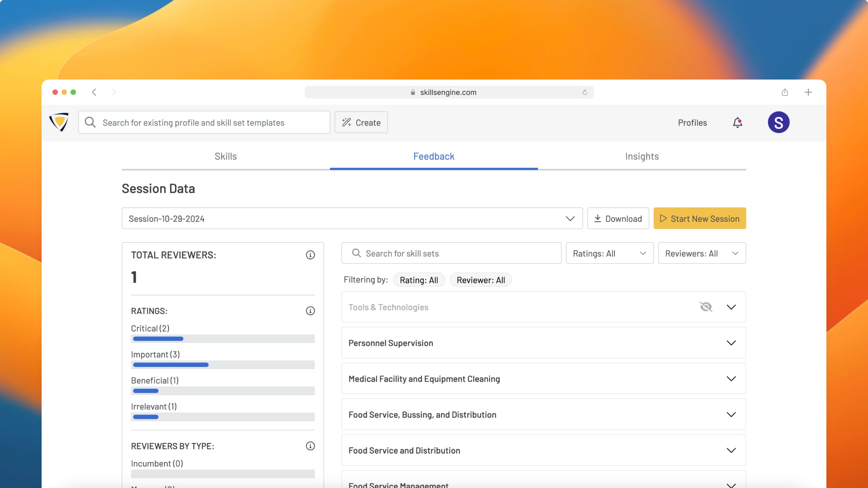This screenshot has height=488, width=868.
Task: Click the Irrelevant (1) label
Action: coord(154,407)
